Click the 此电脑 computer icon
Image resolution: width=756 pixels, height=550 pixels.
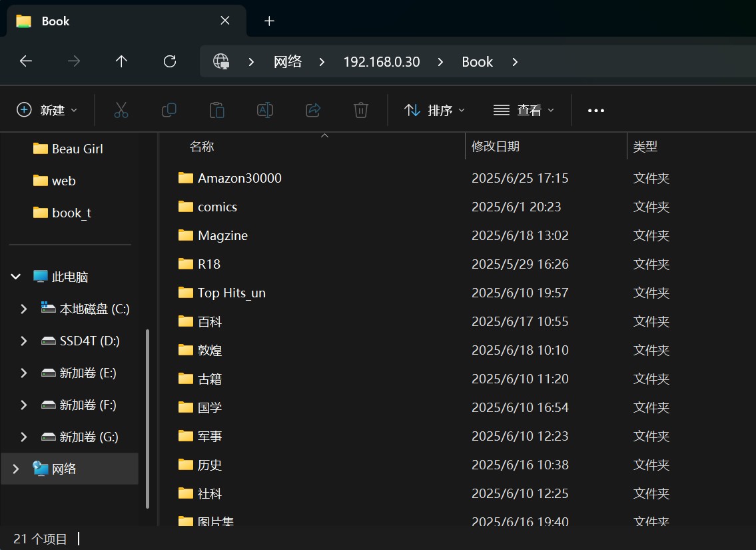[x=41, y=277]
